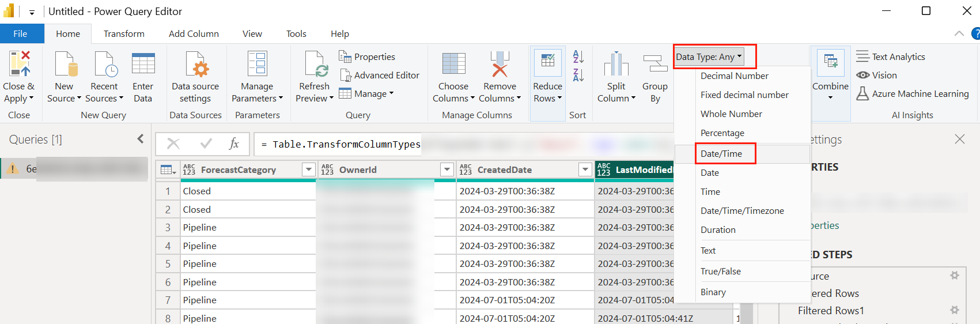Screen dimensions: 980x324
Task: Click the Group By icon
Action: (x=655, y=63)
